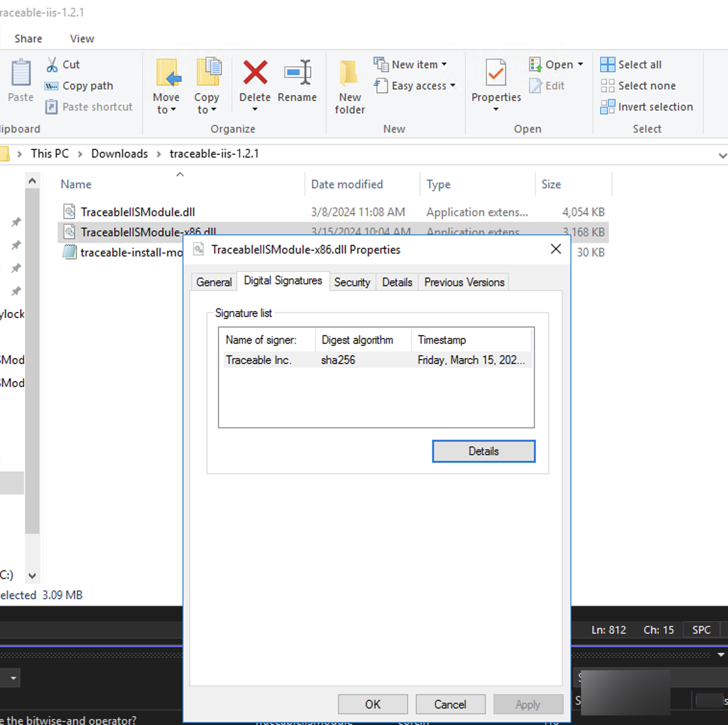Open the Share ribbon tab
Screen dimensions: 728x725
(28, 38)
